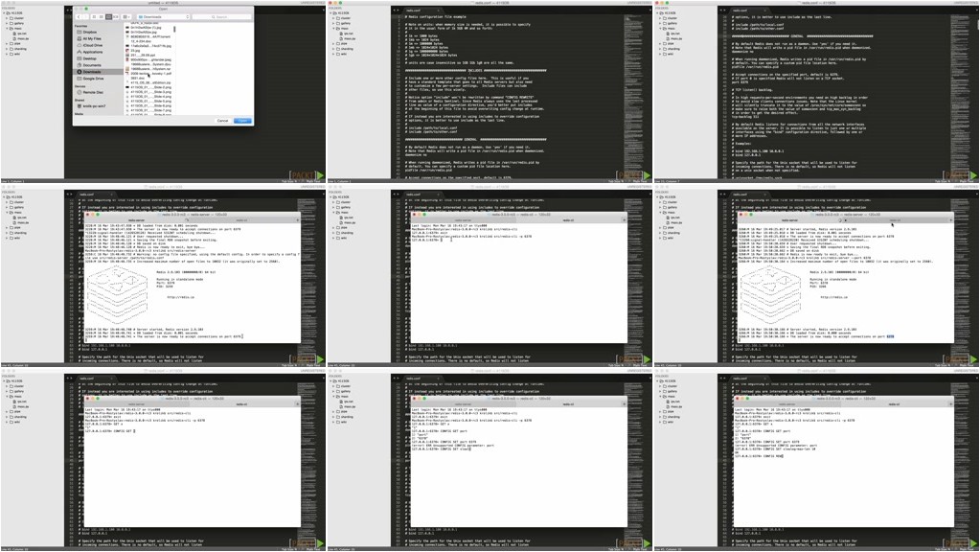The image size is (980, 552).
Task: Select iCloud Drive in Favorites sidebar
Action: coord(92,45)
